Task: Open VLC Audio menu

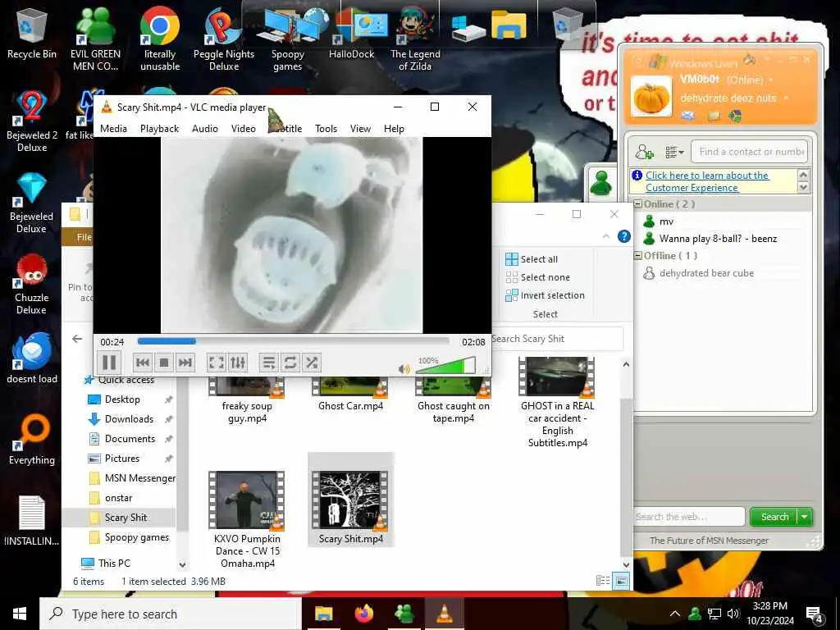Action: 205,129
